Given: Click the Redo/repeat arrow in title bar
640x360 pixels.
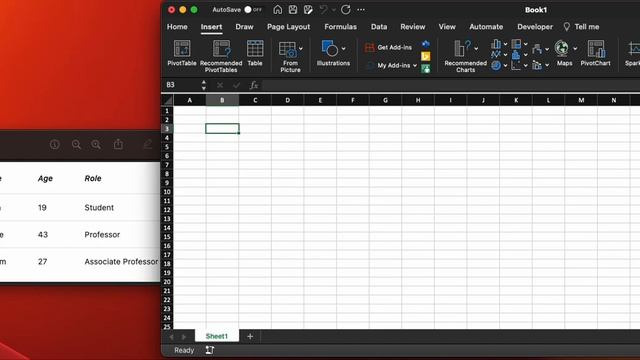Looking at the screenshot, I should pyautogui.click(x=346, y=10).
